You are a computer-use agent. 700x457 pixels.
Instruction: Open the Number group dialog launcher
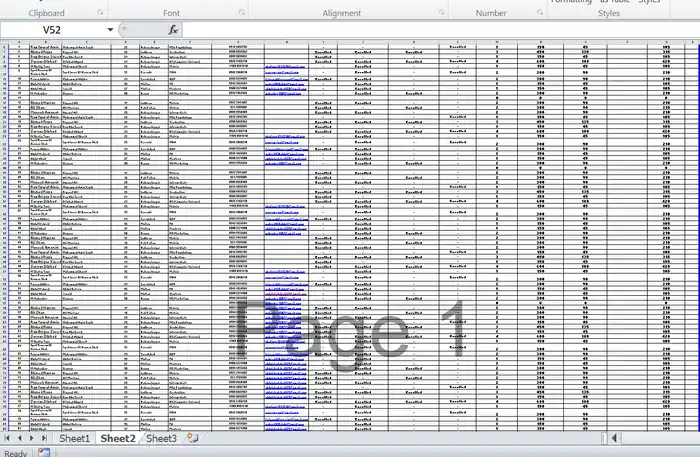tap(540, 12)
